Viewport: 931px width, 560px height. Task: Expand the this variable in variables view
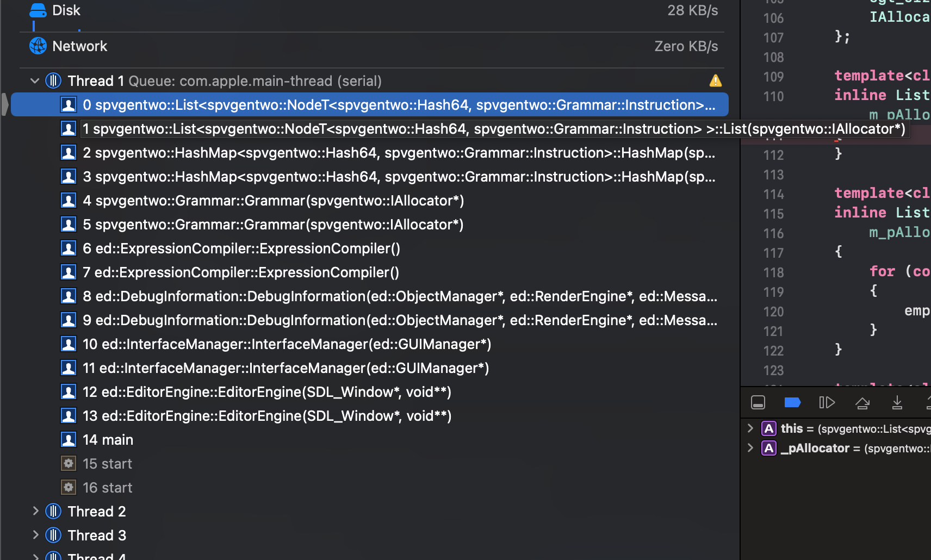[750, 428]
